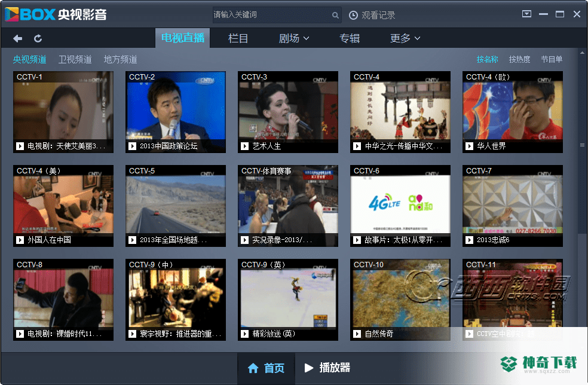588x385 pixels.
Task: Click the 首页 home button
Action: [x=267, y=368]
